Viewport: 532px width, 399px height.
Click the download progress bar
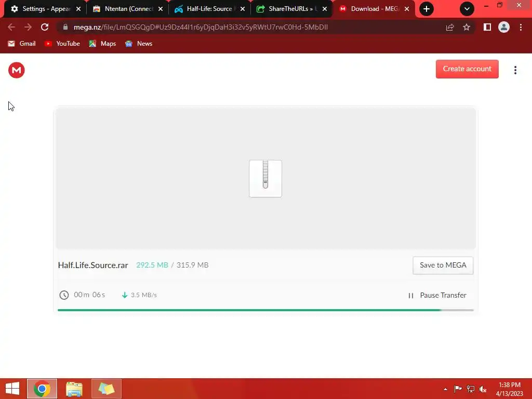(x=265, y=310)
